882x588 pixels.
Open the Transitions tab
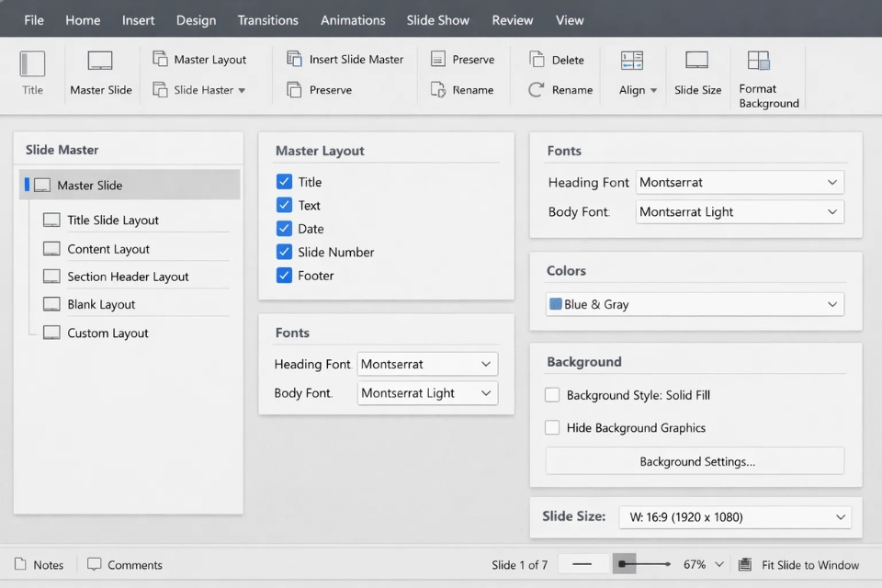click(x=267, y=20)
